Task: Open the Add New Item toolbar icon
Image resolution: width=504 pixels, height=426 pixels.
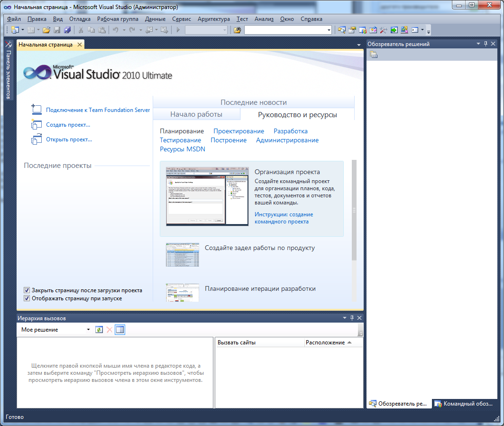Action: click(x=31, y=30)
